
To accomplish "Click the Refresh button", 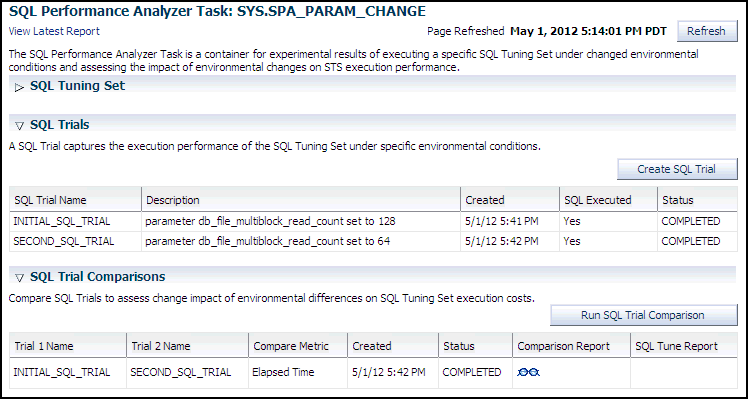I will [707, 32].
